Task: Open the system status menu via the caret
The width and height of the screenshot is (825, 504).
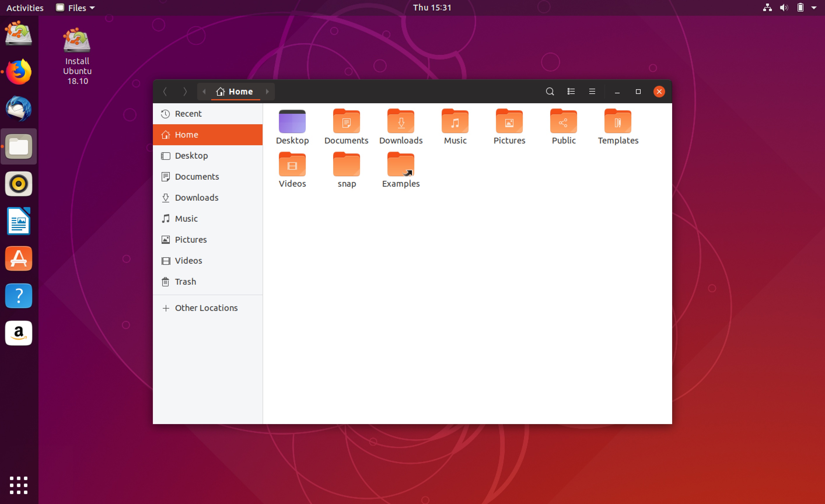Action: [x=814, y=7]
